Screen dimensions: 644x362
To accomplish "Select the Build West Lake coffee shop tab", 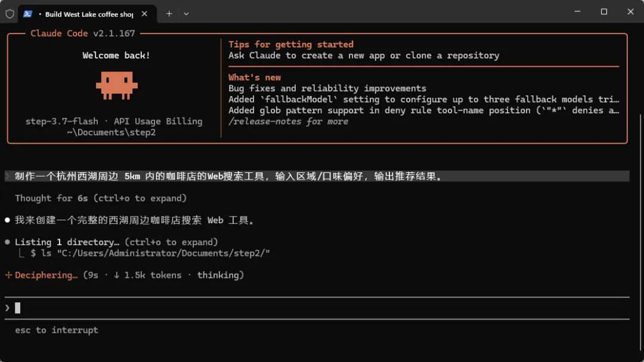I will (88, 14).
